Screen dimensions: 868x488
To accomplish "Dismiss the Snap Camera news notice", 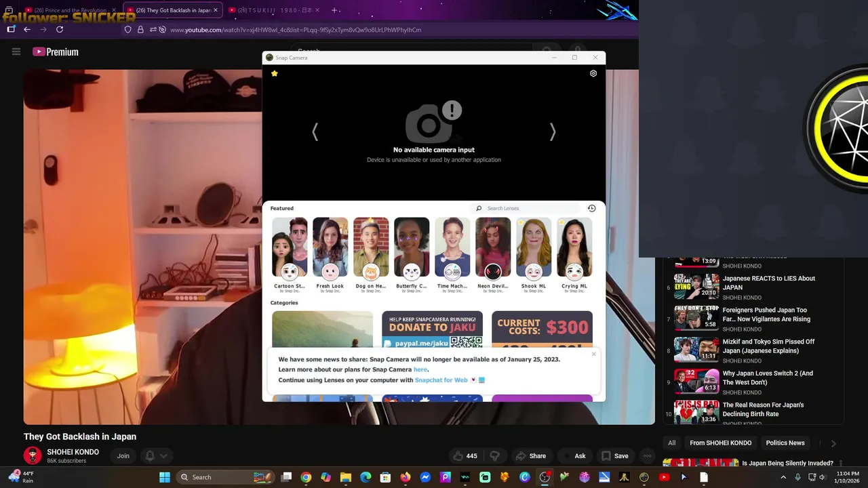I will (x=593, y=354).
